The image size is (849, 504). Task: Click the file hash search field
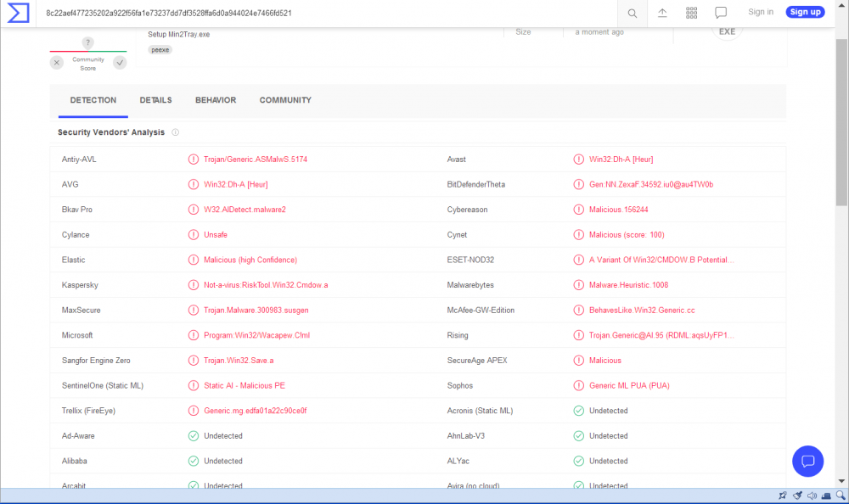(323, 13)
